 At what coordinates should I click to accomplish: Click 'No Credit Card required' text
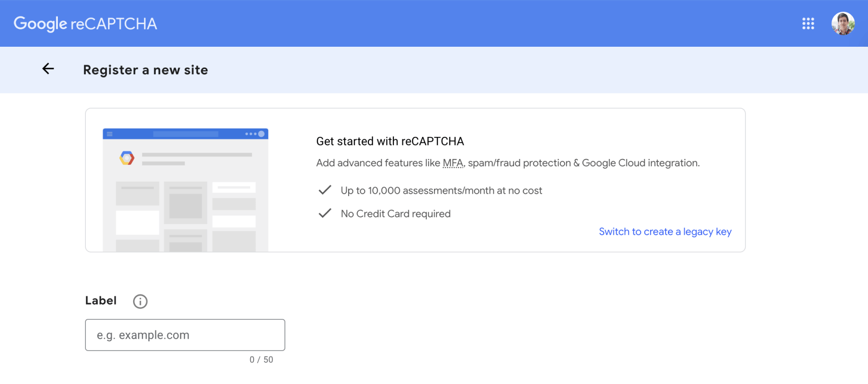point(396,214)
